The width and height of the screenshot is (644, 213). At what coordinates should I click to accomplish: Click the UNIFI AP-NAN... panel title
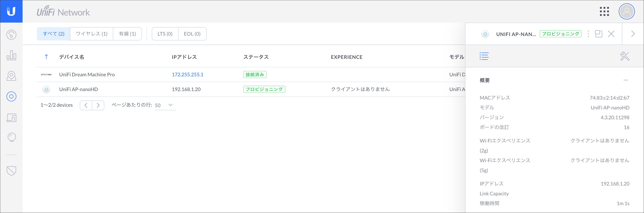[x=516, y=34]
